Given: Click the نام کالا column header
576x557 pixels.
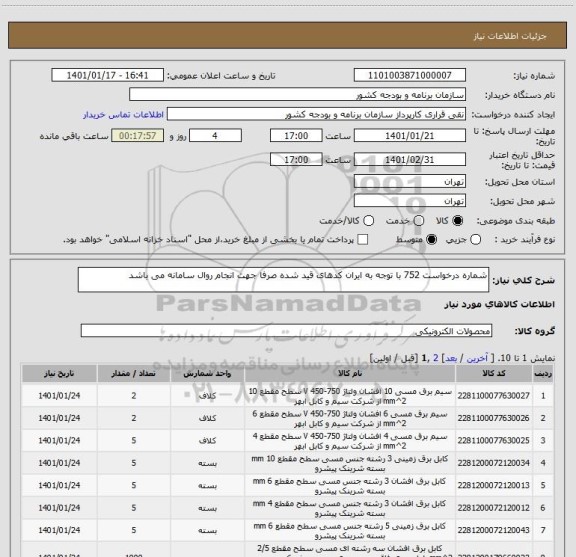Looking at the screenshot, I should 350,374.
